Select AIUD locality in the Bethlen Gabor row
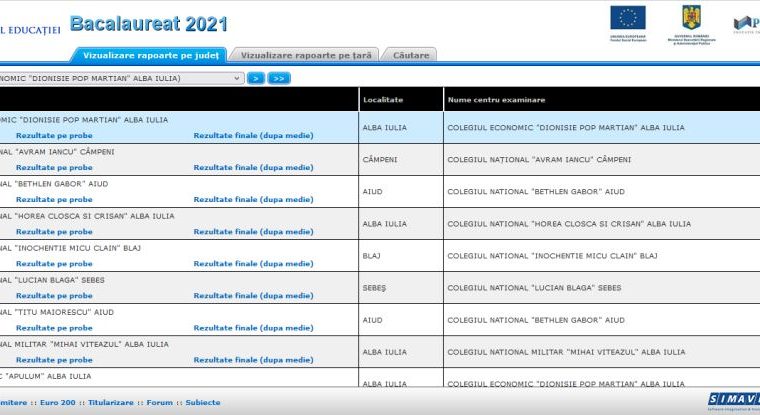This screenshot has height=415, width=760. point(401,192)
